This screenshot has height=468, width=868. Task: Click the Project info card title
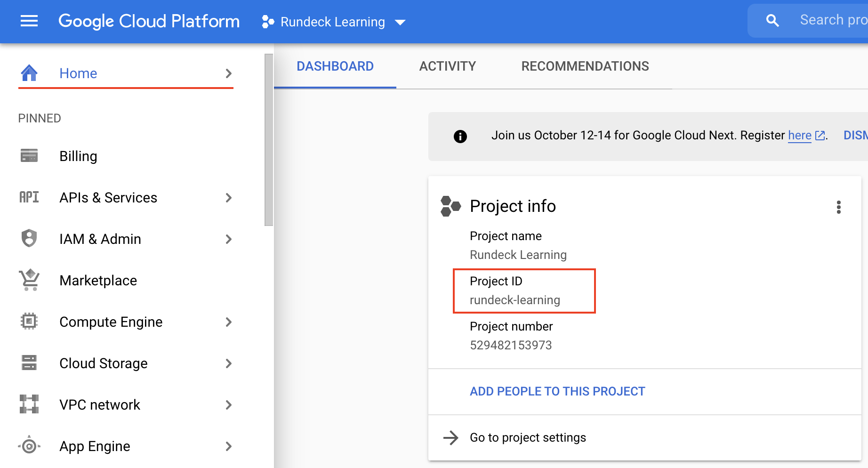(513, 206)
